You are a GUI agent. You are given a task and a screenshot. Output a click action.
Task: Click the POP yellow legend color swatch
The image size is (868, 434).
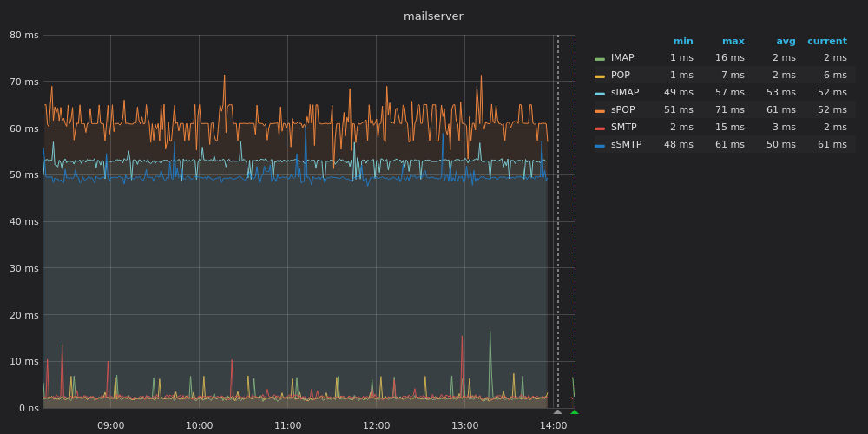click(600, 76)
